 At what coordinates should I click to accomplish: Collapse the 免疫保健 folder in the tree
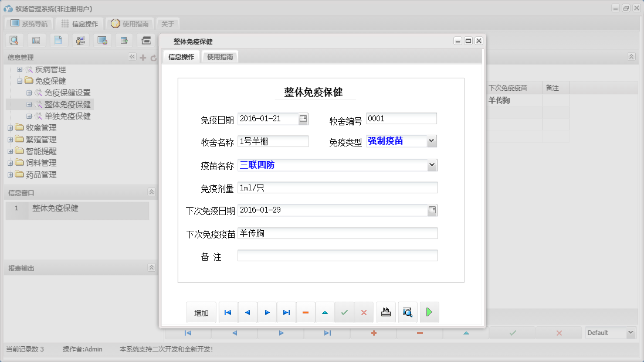pyautogui.click(x=21, y=81)
